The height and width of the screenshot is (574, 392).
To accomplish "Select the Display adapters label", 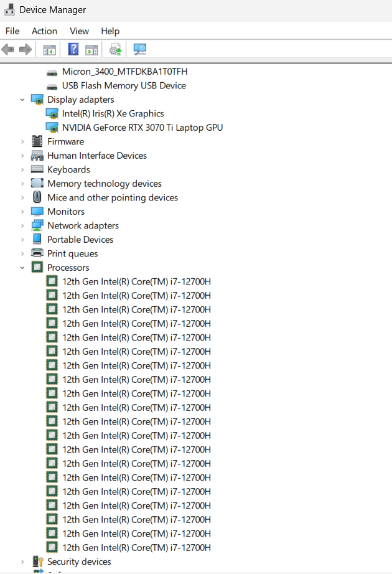I will point(80,100).
